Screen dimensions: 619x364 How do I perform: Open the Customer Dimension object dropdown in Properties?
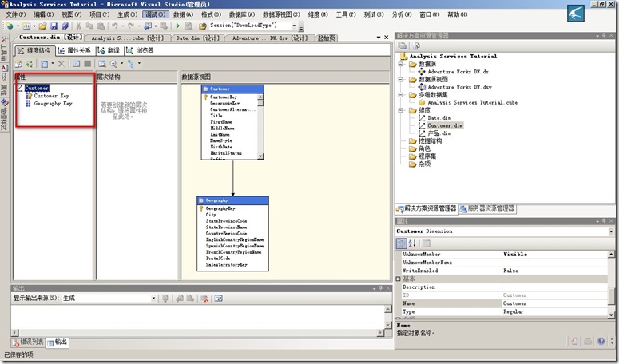pos(611,231)
